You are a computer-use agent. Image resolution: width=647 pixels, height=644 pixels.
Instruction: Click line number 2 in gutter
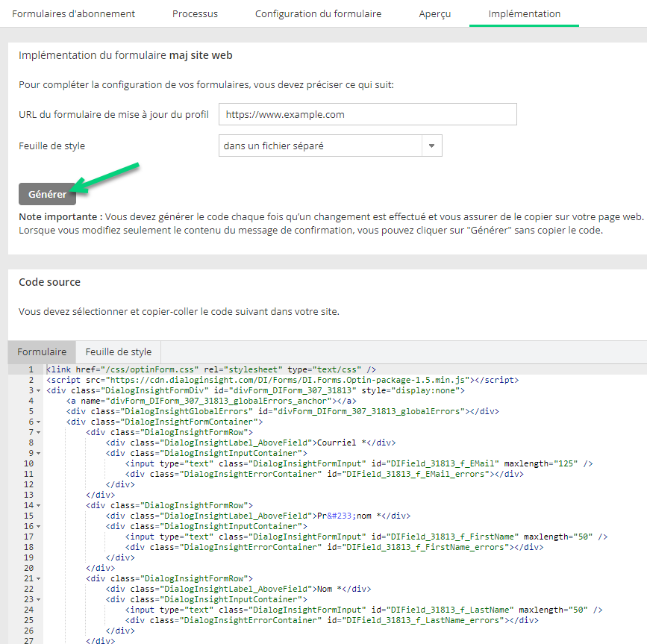[x=31, y=380]
